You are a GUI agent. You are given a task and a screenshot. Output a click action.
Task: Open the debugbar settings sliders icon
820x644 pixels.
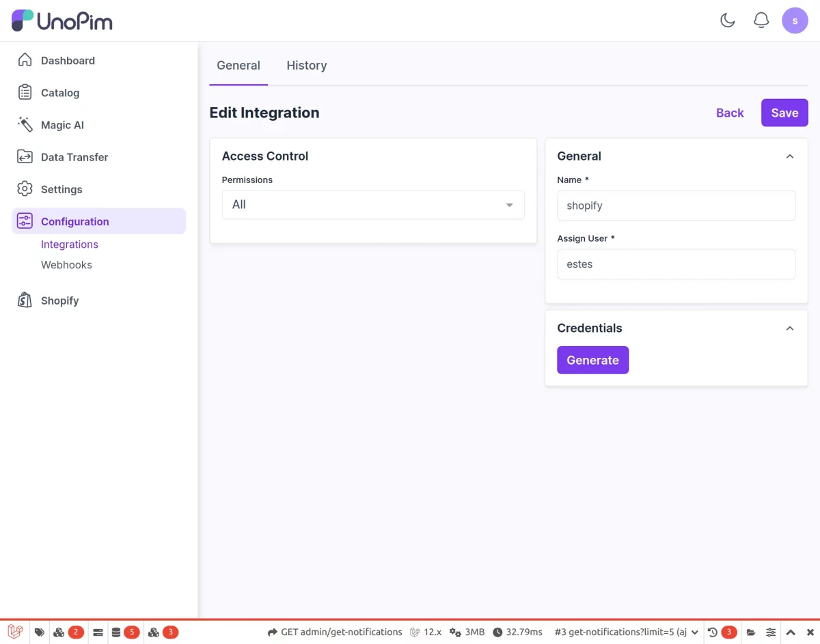coord(771,632)
